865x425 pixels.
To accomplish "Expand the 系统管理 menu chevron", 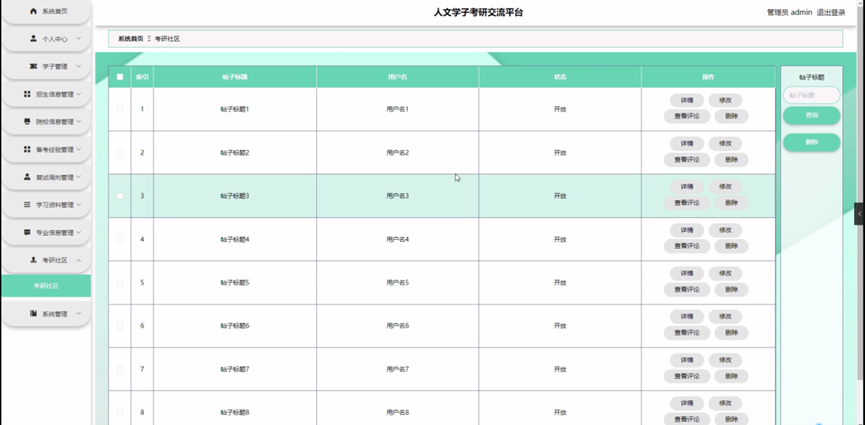I will 78,314.
